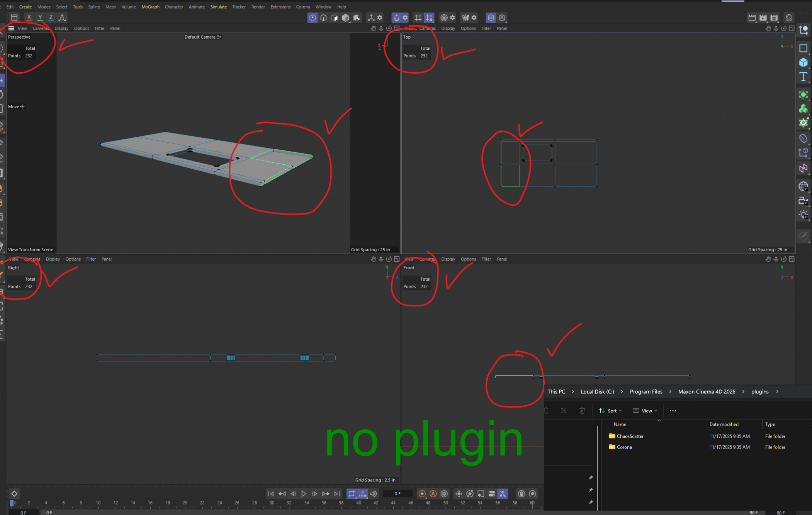Expand breadcrumb chevron after Local Disk (C:)
This screenshot has width=812, height=515.
622,392
